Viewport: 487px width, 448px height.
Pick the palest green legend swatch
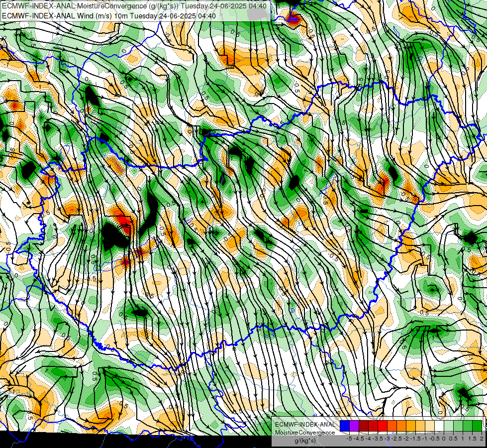coord(449,426)
